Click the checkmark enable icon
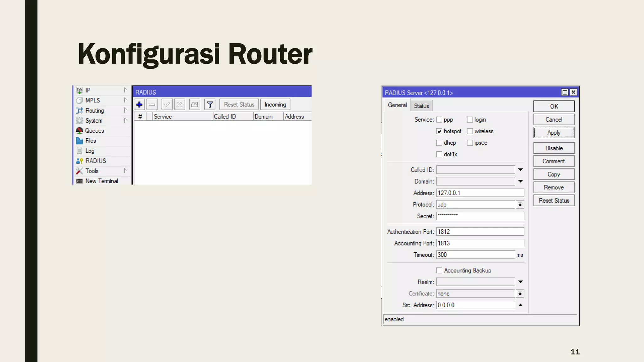644x362 pixels. (x=167, y=105)
